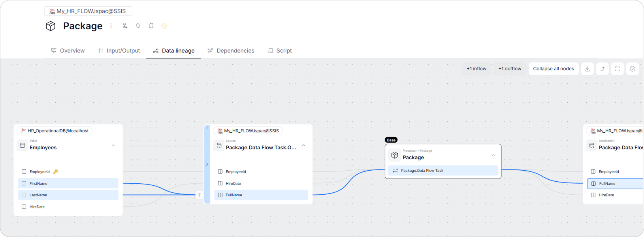Select the FirstName column in Employees
644x237 pixels.
tap(68, 183)
